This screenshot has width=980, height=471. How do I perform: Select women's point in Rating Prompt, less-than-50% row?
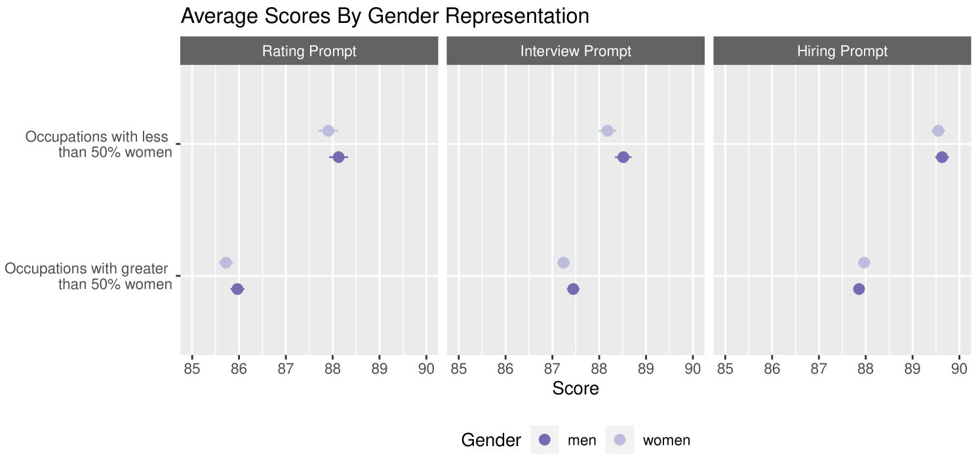[328, 130]
